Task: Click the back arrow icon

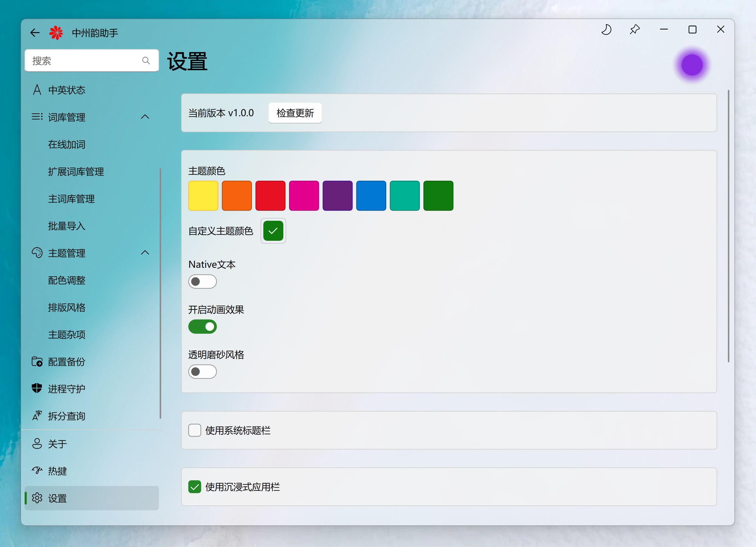Action: [x=35, y=33]
